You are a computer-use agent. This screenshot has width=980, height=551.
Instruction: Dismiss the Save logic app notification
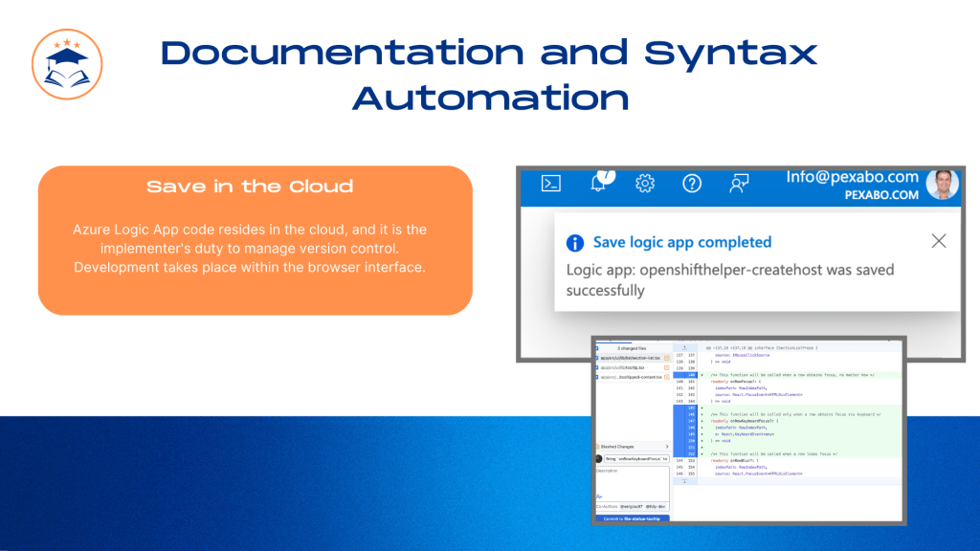[938, 241]
